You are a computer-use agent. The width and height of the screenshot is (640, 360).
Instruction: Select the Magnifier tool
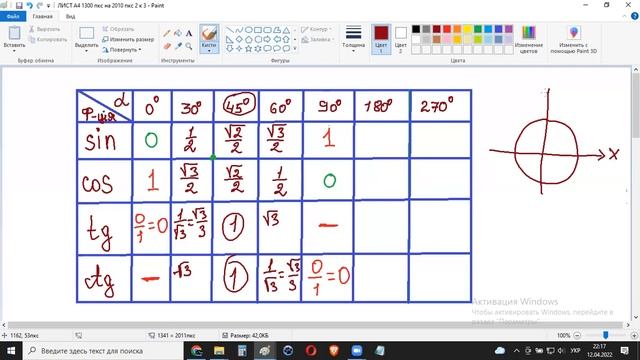(x=189, y=46)
